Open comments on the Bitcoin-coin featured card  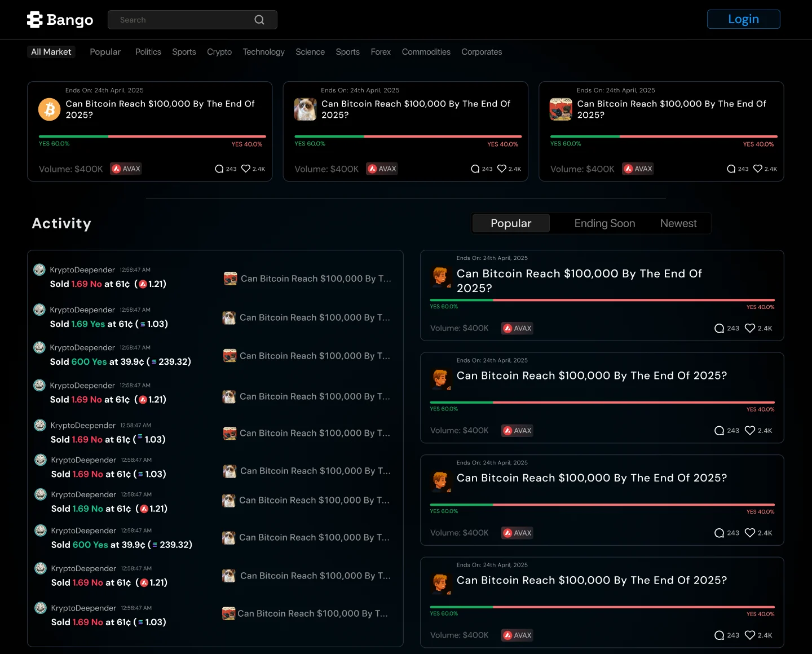pyautogui.click(x=219, y=169)
